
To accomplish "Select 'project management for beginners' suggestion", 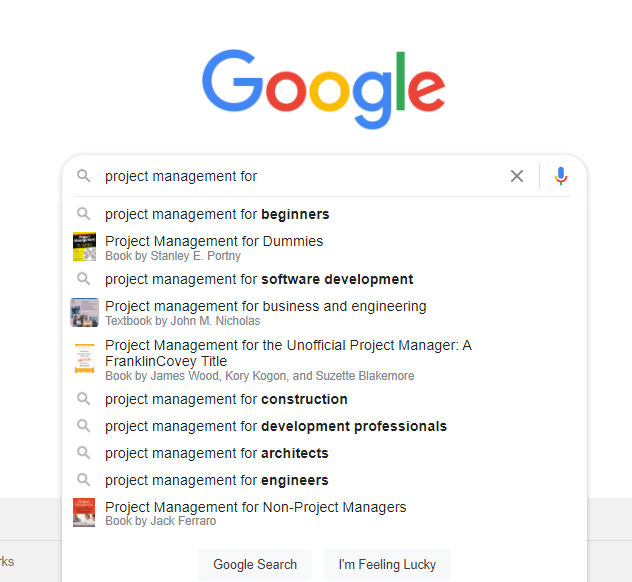I will coord(217,214).
